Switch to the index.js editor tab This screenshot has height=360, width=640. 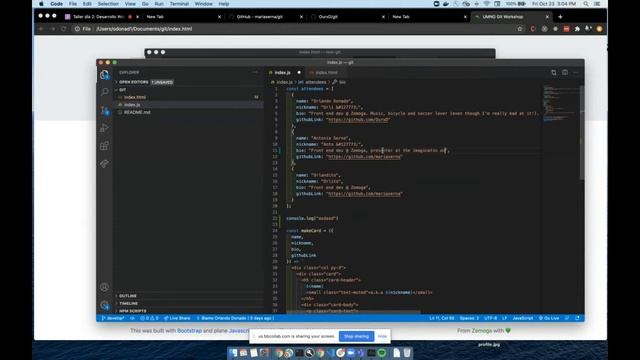point(282,73)
